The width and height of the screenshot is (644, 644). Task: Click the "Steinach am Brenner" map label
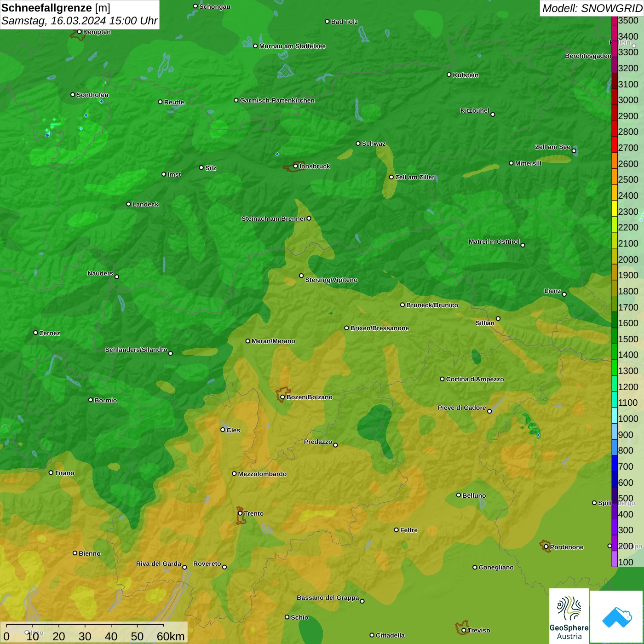[274, 218]
